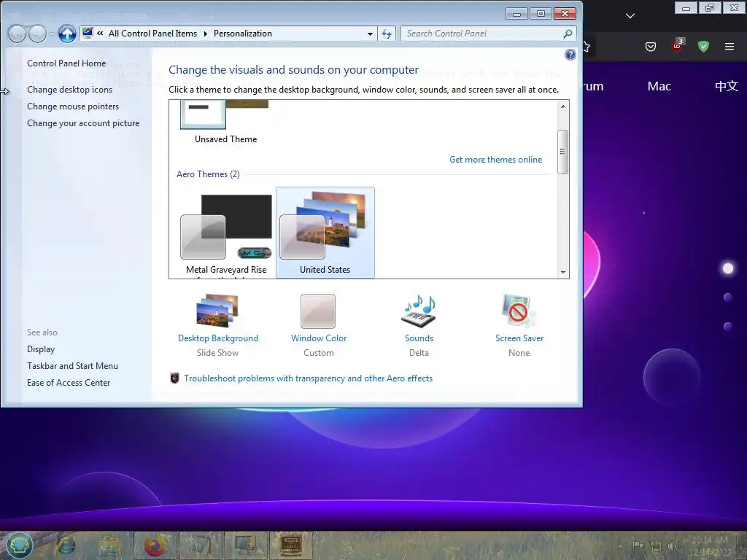Open Change your account picture

coord(83,122)
